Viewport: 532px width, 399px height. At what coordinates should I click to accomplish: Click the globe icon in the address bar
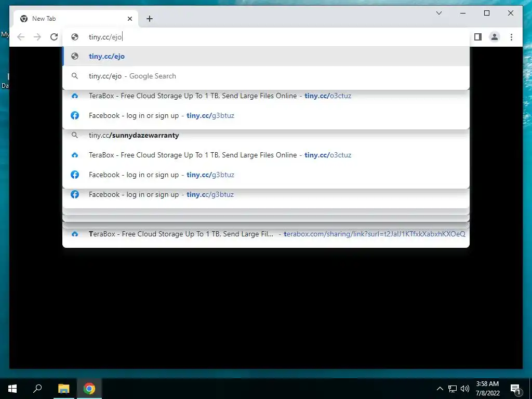[x=75, y=37]
